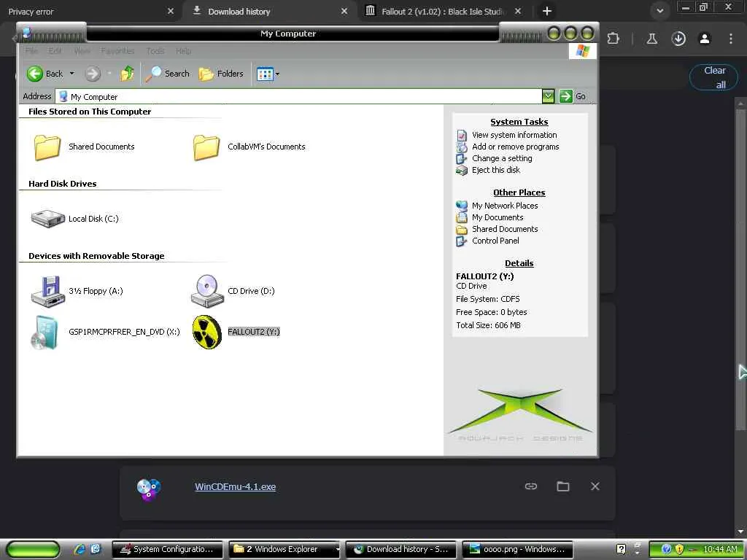Image resolution: width=747 pixels, height=560 pixels.
Task: Open Shared Documents in Other Places
Action: coord(505,229)
